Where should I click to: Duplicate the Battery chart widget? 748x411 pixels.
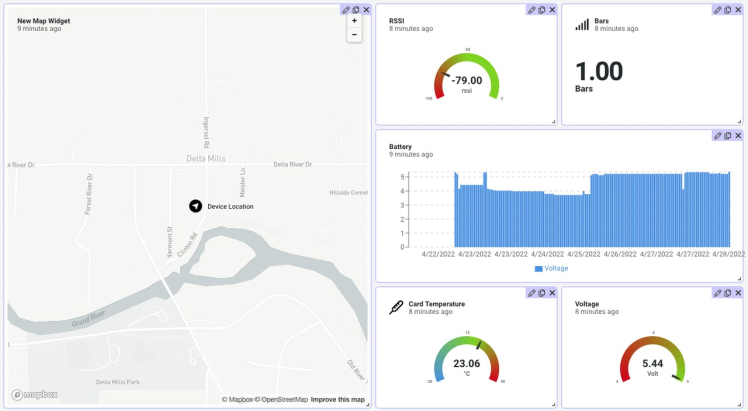pos(727,135)
